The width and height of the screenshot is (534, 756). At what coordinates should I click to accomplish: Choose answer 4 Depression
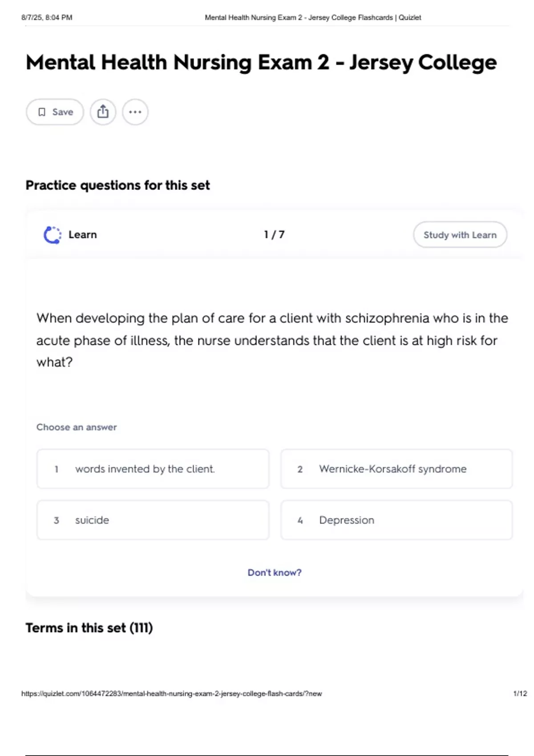click(396, 520)
